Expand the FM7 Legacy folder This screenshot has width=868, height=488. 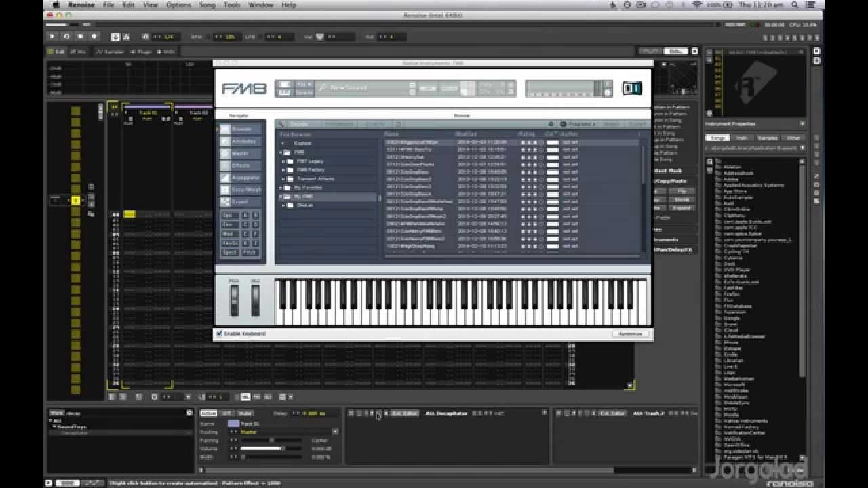pos(283,161)
